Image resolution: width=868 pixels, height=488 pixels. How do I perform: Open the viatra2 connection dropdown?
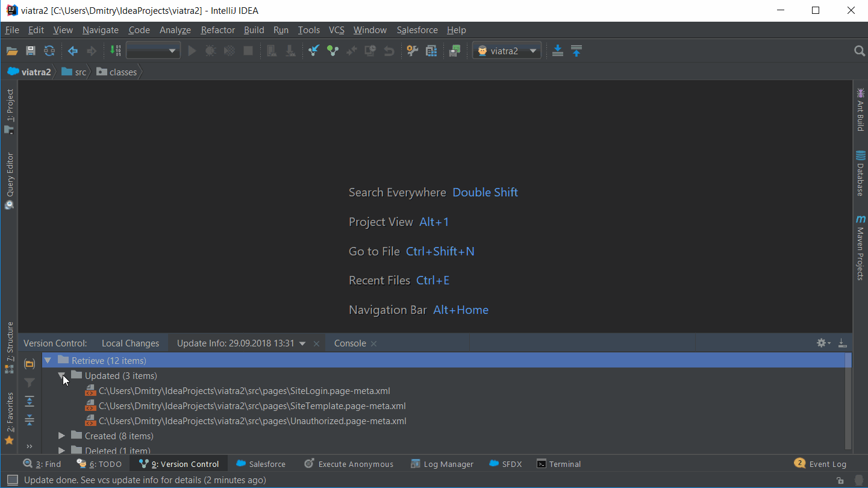[x=507, y=51]
